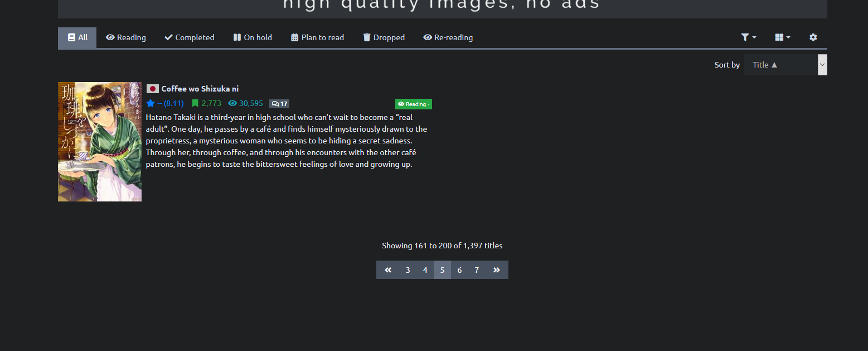
Task: Open the green Reading status dropdown
Action: (x=414, y=104)
